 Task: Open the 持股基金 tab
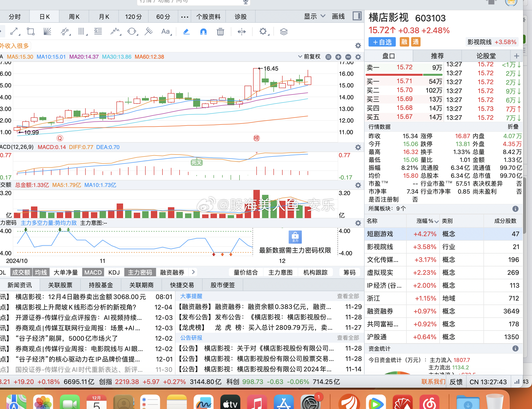(101, 285)
